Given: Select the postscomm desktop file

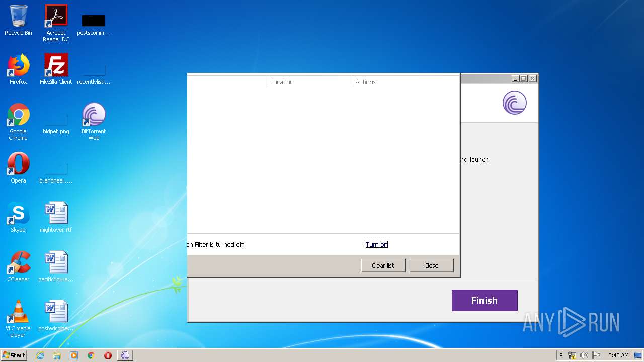Looking at the screenshot, I should [x=93, y=25].
